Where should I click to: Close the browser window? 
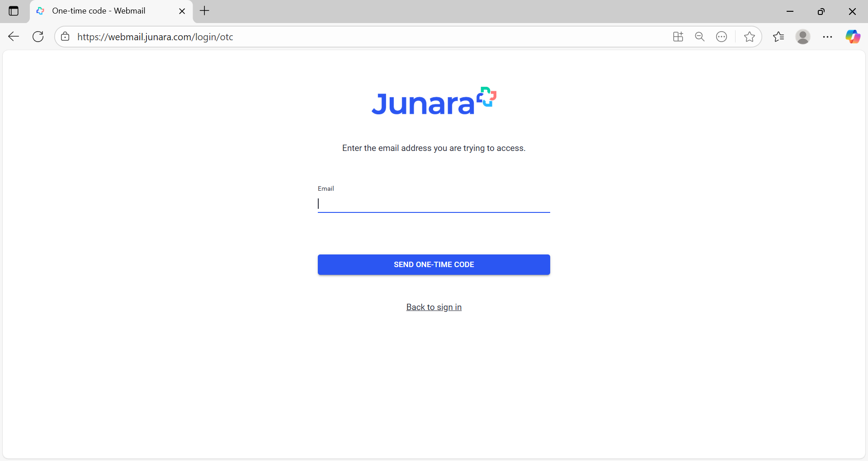coord(852,11)
